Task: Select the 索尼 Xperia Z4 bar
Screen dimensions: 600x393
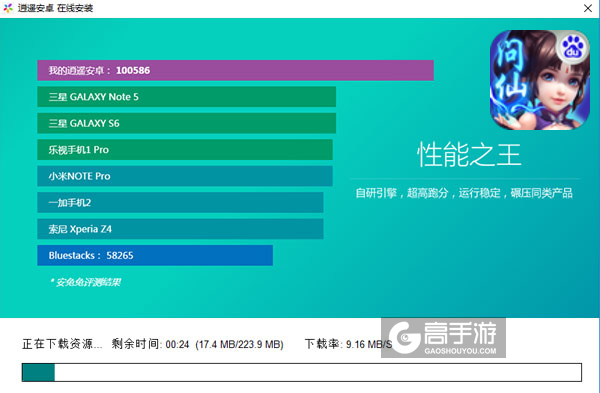Action: click(x=180, y=229)
